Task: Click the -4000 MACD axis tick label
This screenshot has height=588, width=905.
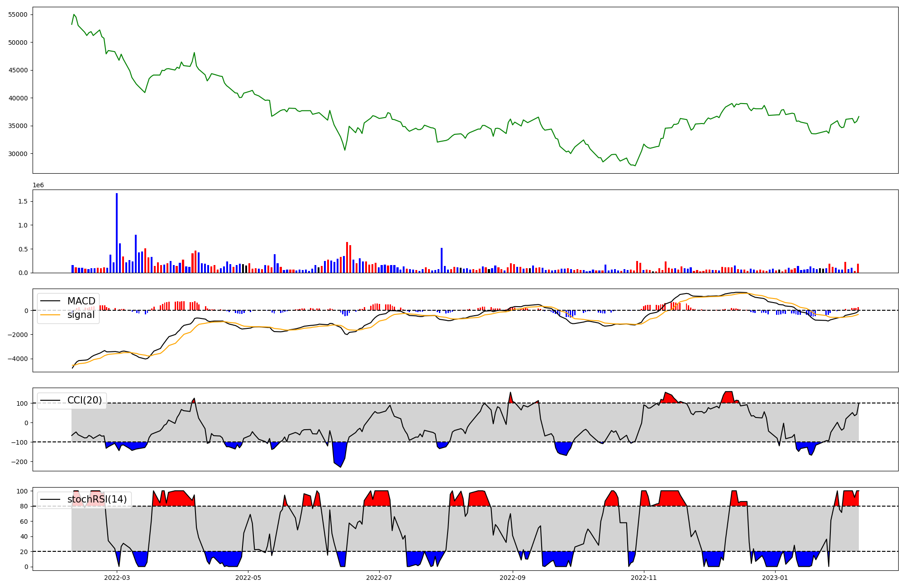Action: 17,359
